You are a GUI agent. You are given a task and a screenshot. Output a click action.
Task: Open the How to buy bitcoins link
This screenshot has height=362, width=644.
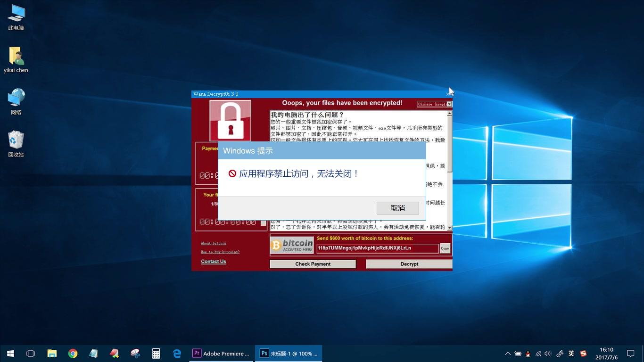220,252
